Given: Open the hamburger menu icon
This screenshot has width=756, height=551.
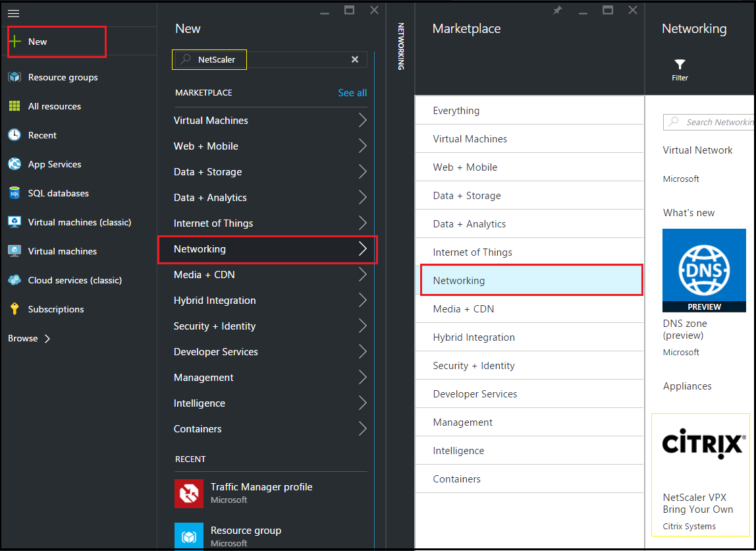Looking at the screenshot, I should point(13,13).
